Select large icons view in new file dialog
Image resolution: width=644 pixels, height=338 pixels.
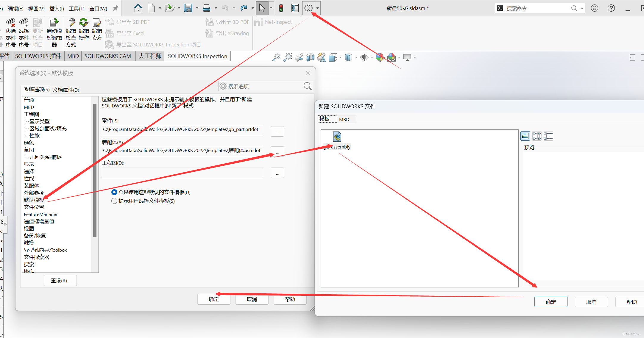(x=525, y=136)
